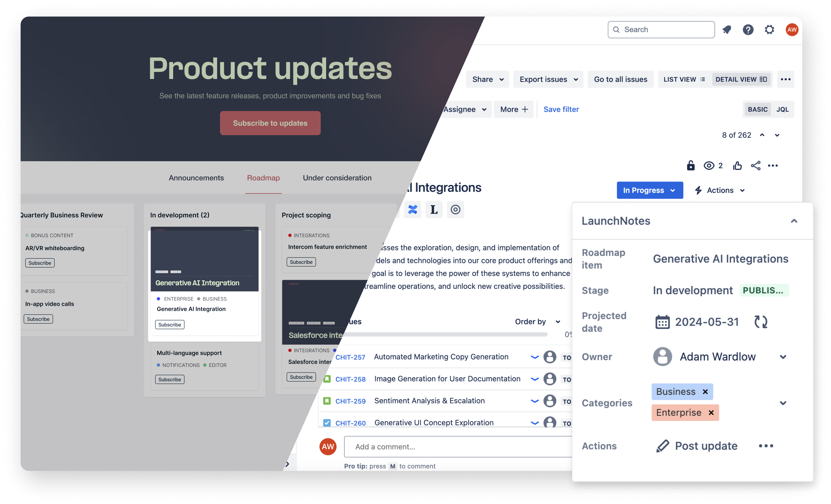Click the CHIT-258 story type icon
This screenshot has height=504, width=831.
click(327, 379)
